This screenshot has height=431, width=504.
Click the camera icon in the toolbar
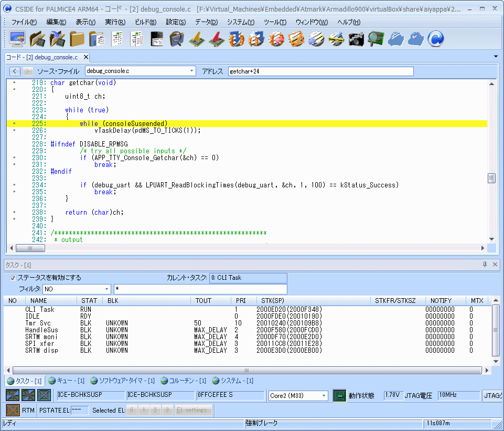[x=357, y=39]
